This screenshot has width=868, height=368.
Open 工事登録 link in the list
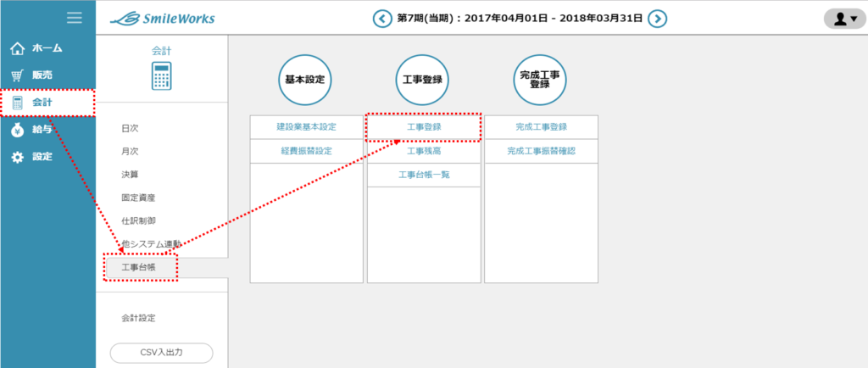[x=424, y=127]
